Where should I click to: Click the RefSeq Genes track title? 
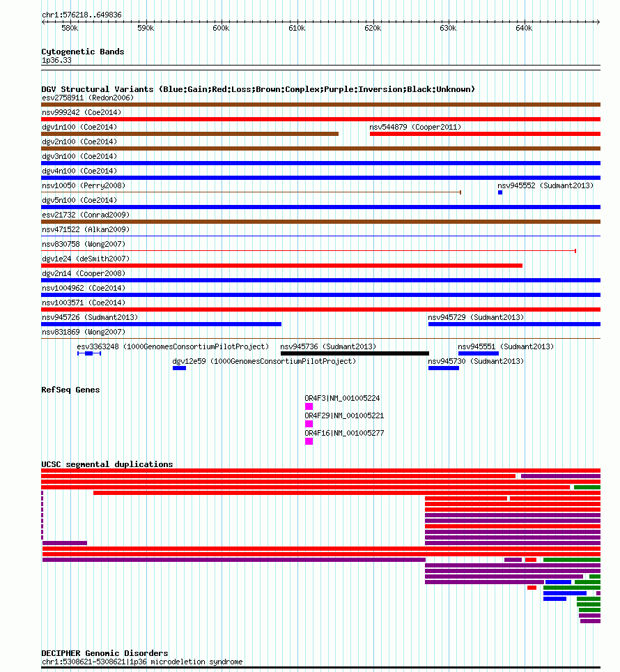click(70, 390)
